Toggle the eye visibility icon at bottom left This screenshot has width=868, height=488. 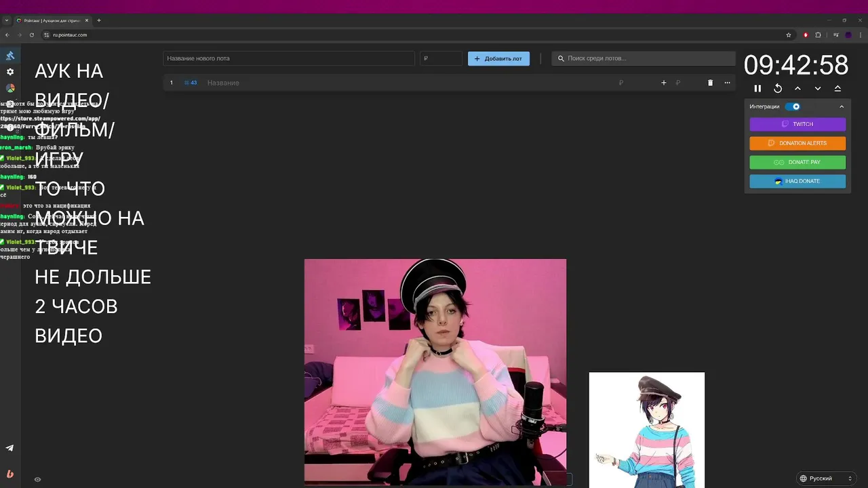(x=37, y=479)
